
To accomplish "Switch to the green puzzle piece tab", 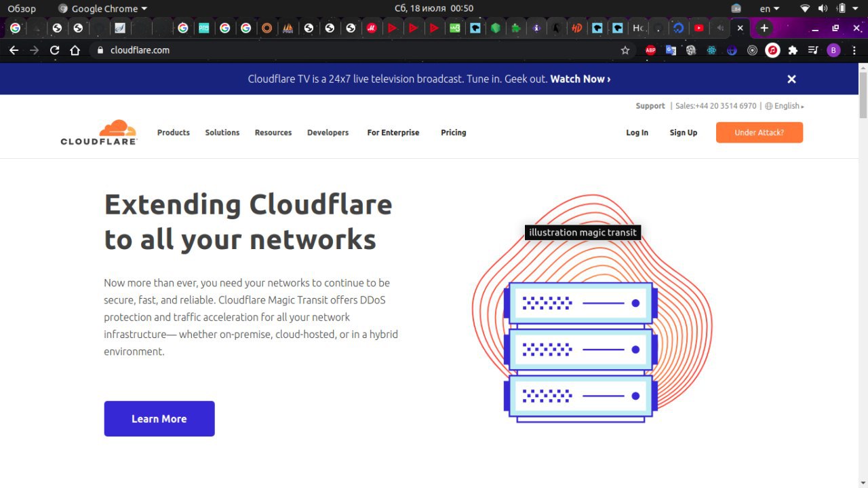I will (x=516, y=28).
